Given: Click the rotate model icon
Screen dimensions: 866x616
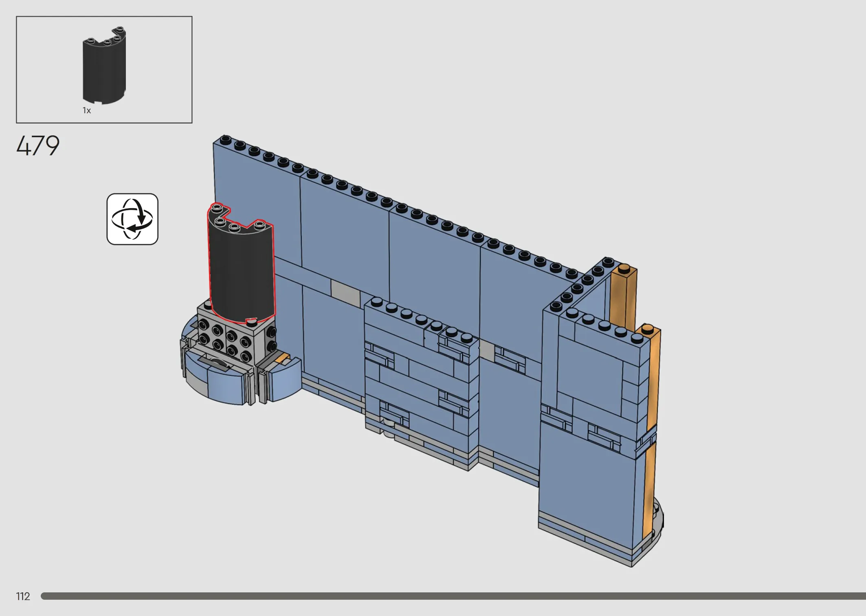Looking at the screenshot, I should [132, 219].
